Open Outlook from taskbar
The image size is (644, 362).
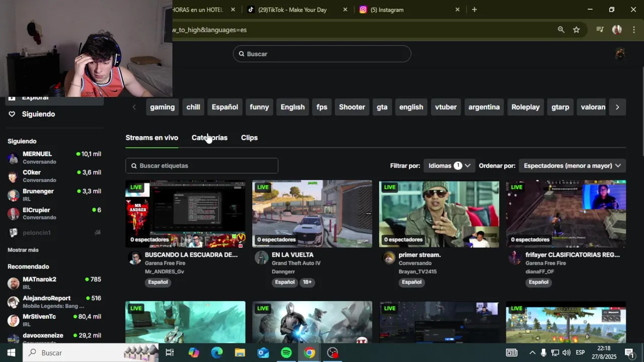pyautogui.click(x=263, y=352)
